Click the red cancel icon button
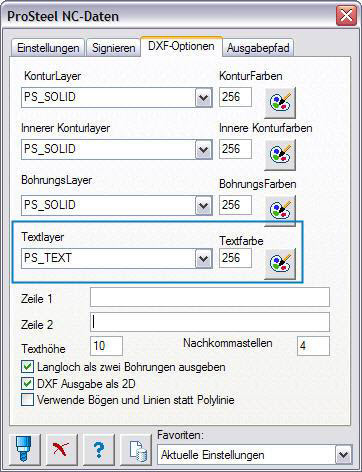 point(62,449)
